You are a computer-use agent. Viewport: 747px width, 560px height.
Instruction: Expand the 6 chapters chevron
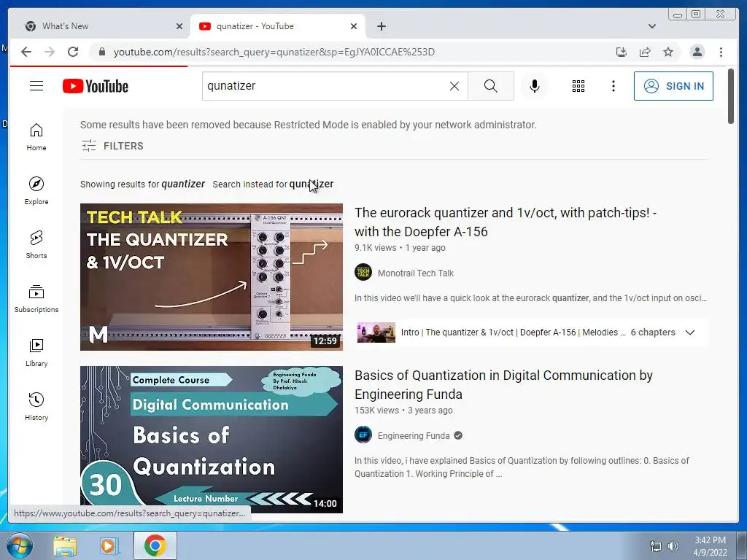pos(690,332)
